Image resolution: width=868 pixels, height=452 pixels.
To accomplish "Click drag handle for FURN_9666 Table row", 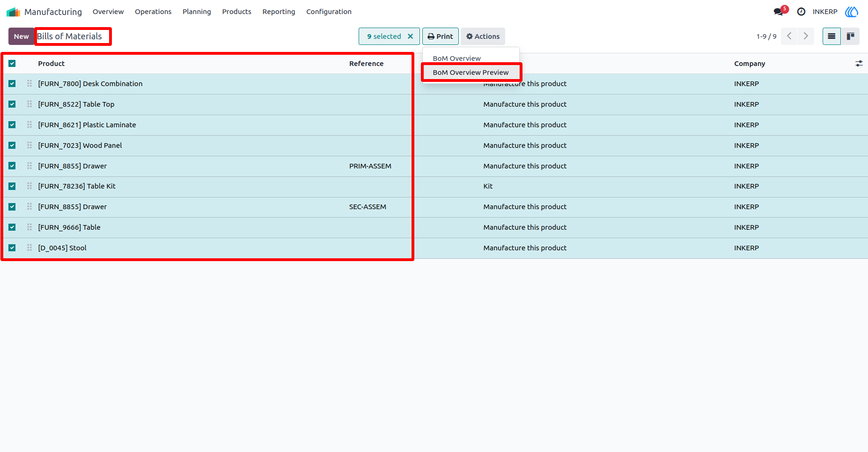I will (x=29, y=227).
